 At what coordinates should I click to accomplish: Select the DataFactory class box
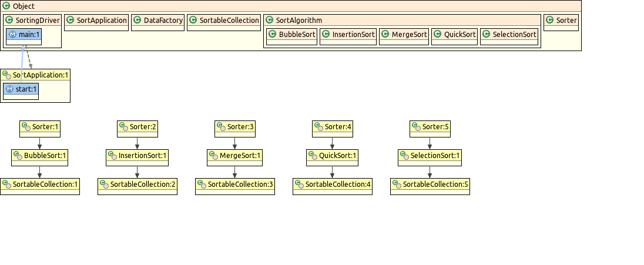pos(157,21)
